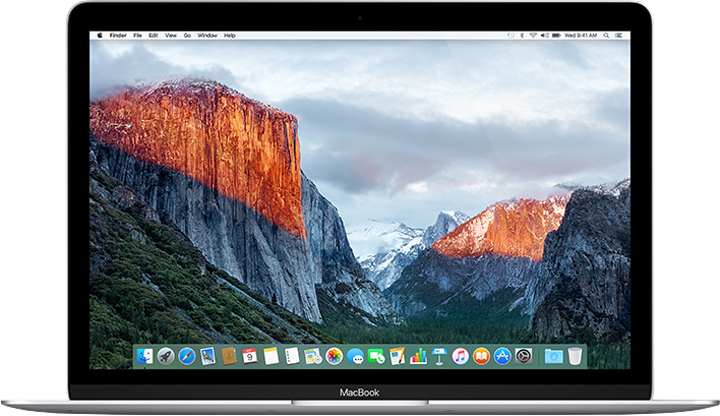Open the Pages document icon
720x416 pixels.
(x=397, y=356)
